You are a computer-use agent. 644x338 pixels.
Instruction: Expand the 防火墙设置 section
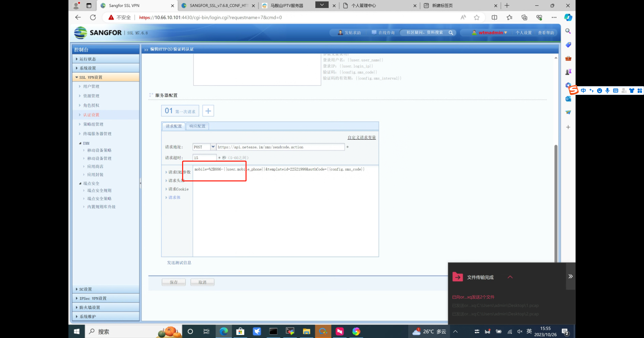90,307
